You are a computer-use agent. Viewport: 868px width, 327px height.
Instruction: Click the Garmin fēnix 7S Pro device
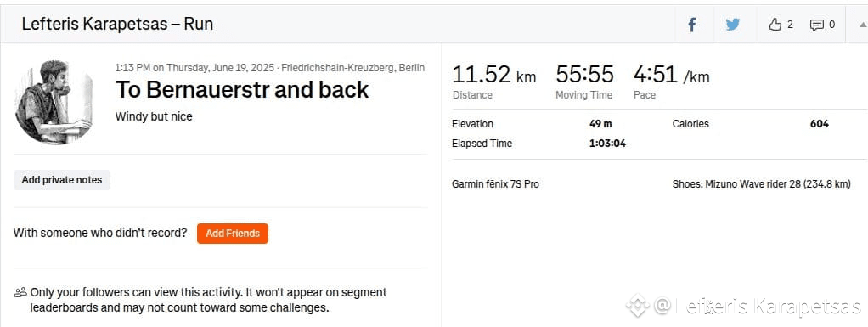point(495,184)
